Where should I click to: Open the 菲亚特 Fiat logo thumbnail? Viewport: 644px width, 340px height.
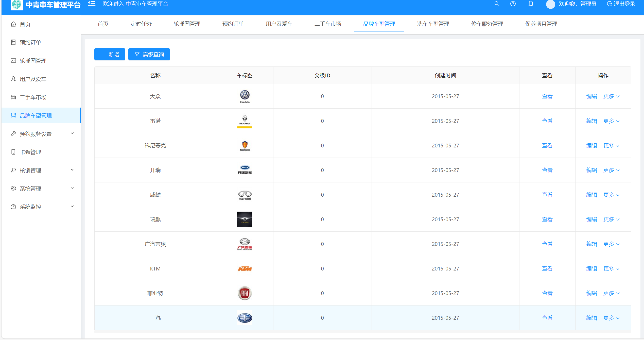point(245,293)
